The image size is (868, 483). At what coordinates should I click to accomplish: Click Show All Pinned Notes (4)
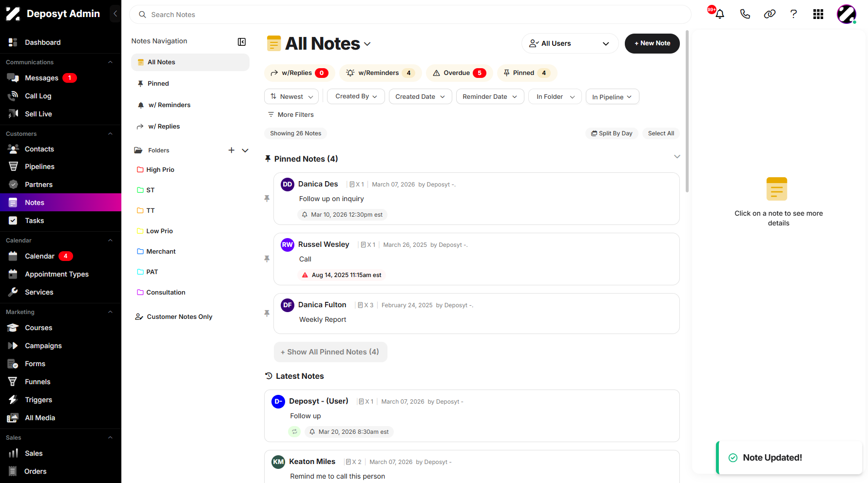330,352
